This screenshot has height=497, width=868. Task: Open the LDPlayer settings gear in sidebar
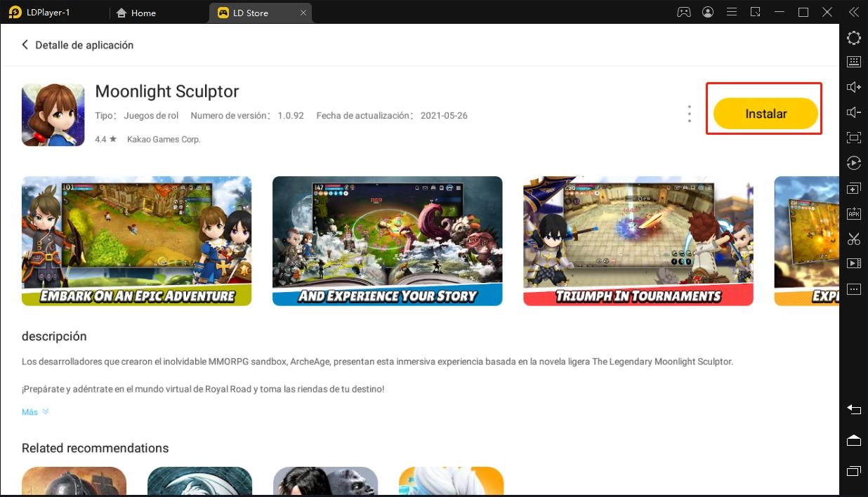click(854, 38)
